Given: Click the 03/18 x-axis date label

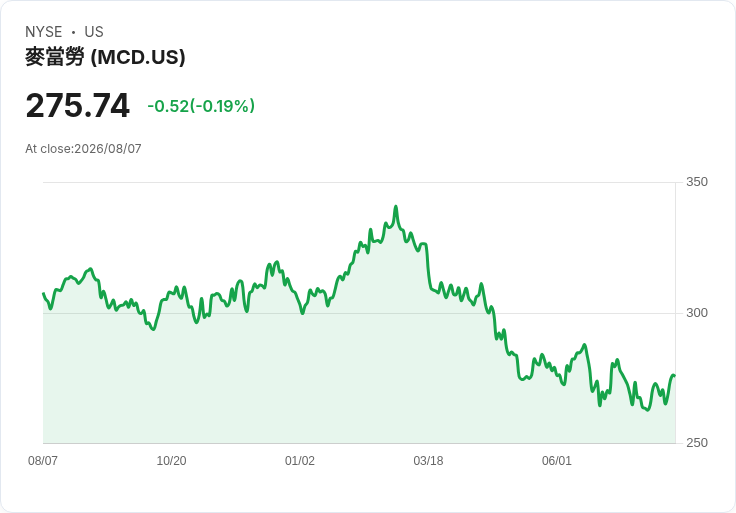Looking at the screenshot, I should (428, 460).
